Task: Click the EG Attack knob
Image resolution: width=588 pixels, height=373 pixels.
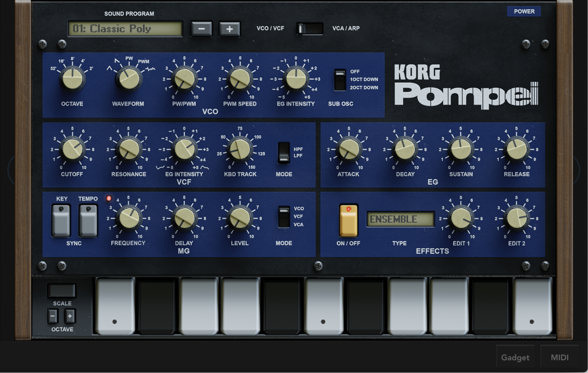Action: coord(349,149)
